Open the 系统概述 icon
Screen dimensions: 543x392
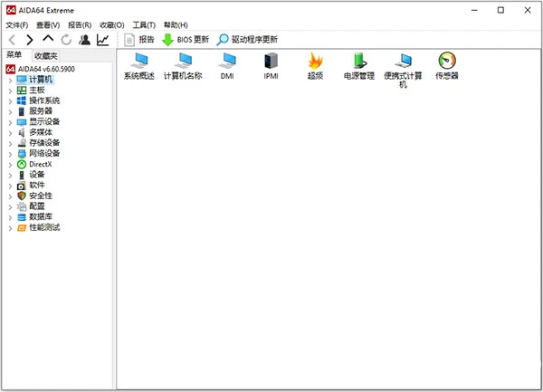(139, 66)
